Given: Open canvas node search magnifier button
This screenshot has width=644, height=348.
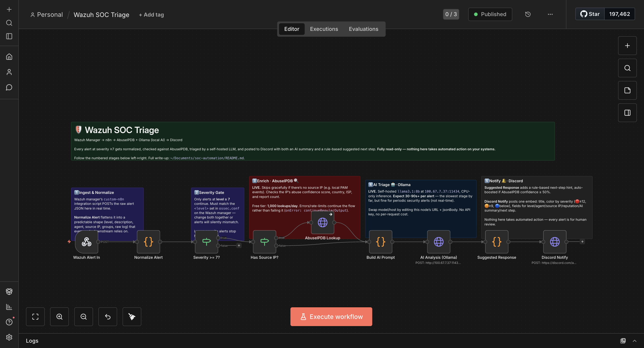Looking at the screenshot, I should coord(627,68).
